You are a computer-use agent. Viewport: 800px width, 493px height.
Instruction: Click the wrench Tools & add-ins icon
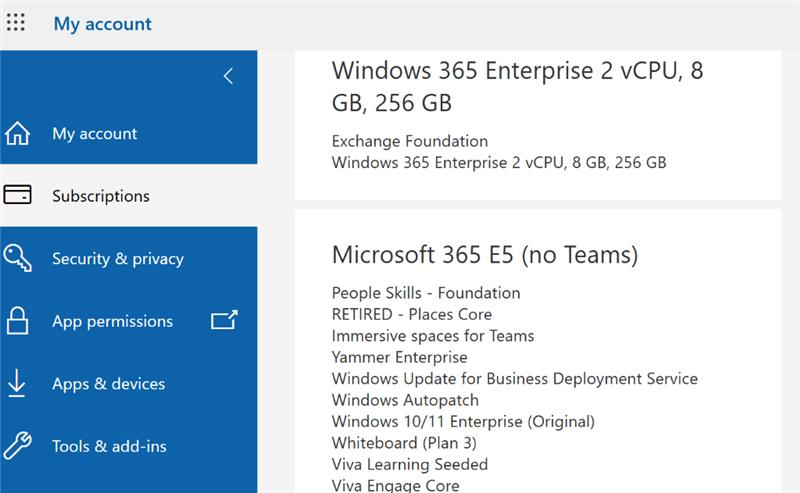coord(18,446)
